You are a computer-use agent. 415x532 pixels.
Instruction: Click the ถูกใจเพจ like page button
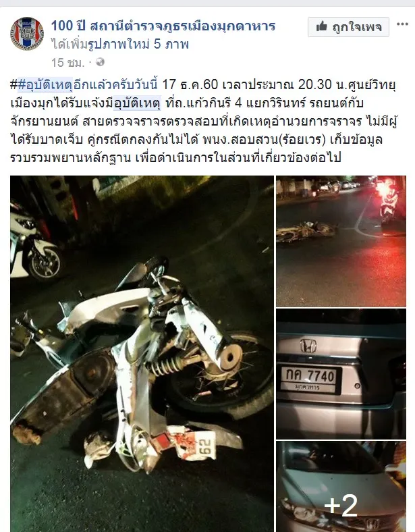click(x=348, y=27)
